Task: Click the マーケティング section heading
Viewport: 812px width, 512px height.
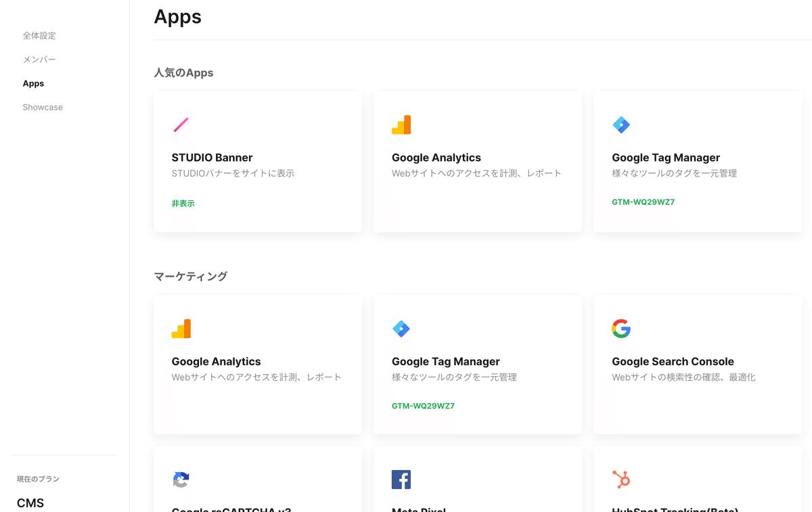Action: [191, 276]
